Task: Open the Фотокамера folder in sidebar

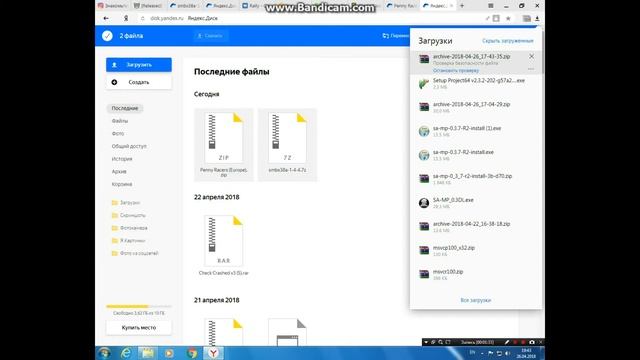Action: point(129,228)
